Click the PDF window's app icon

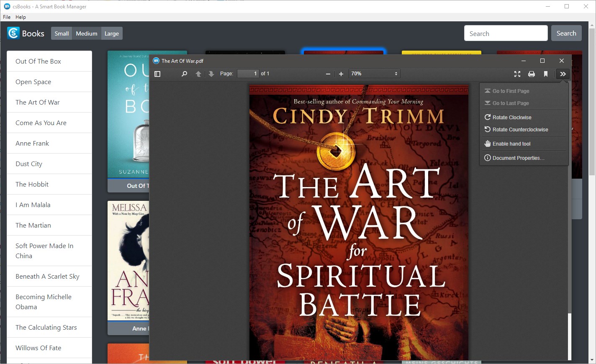coord(156,61)
